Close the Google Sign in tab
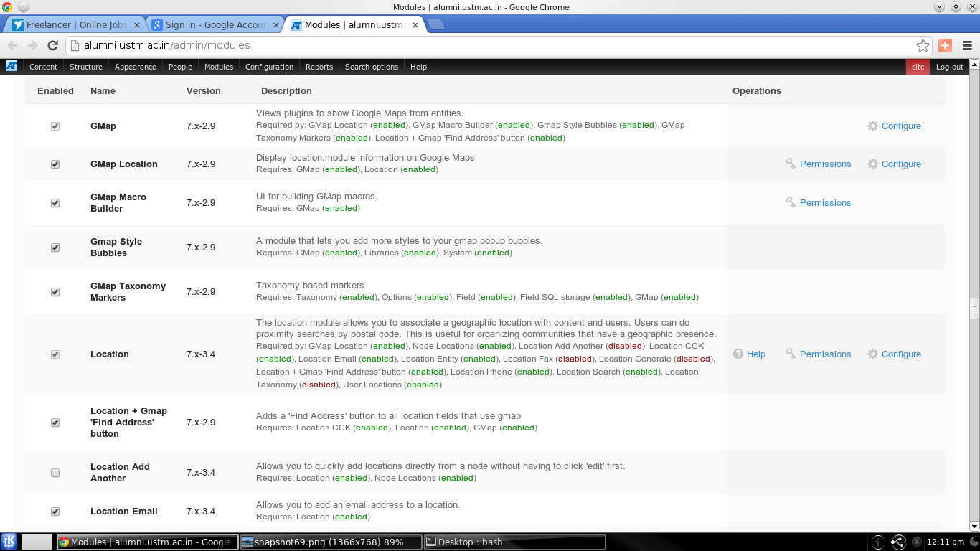The height and width of the screenshot is (551, 980). pyautogui.click(x=275, y=24)
